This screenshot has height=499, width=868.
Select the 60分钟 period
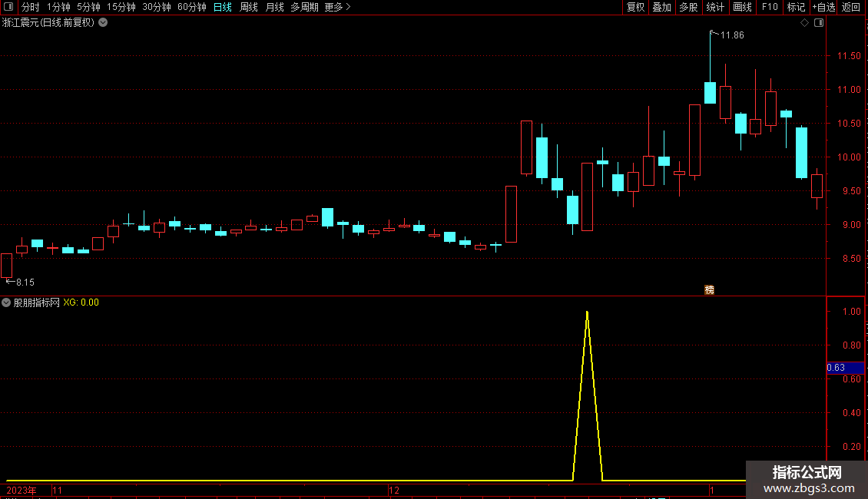pyautogui.click(x=192, y=7)
